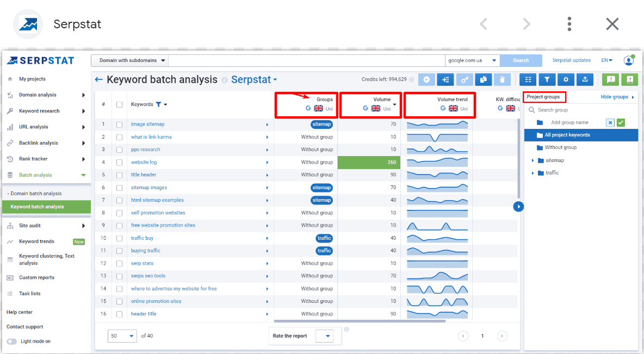Click the info icon next to Credits left
Image resolution: width=644 pixels, height=354 pixels.
pyautogui.click(x=412, y=79)
